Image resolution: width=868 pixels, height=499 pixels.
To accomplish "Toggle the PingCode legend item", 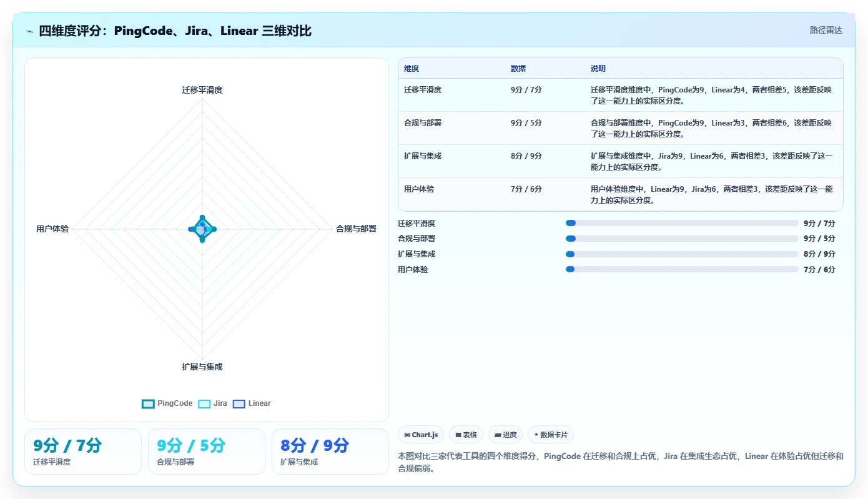I will click(x=167, y=403).
